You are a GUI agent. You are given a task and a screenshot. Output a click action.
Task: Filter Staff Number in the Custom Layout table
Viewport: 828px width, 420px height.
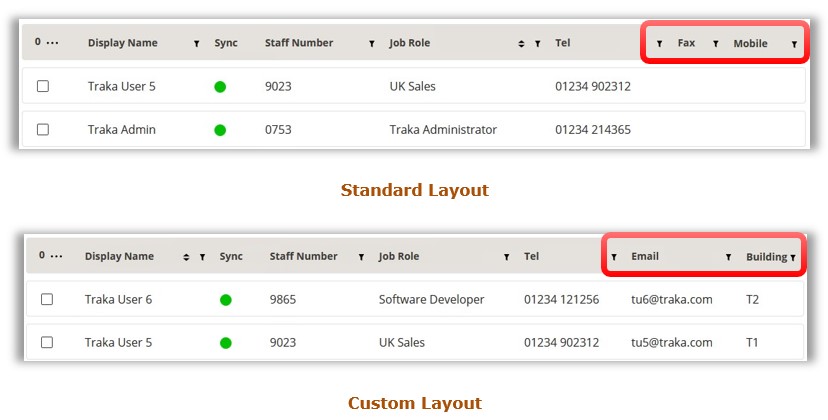362,257
